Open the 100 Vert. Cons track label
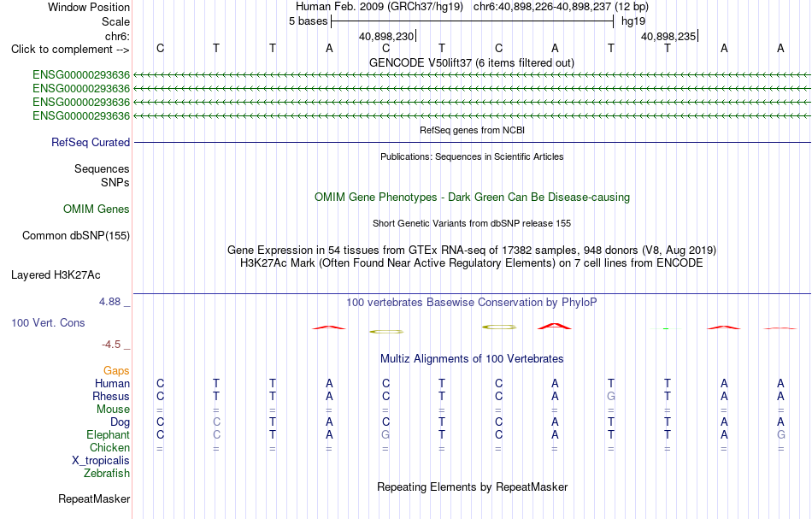 [48, 322]
